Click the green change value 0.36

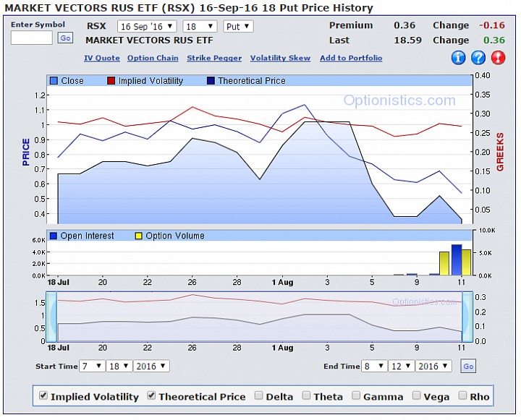tap(494, 40)
